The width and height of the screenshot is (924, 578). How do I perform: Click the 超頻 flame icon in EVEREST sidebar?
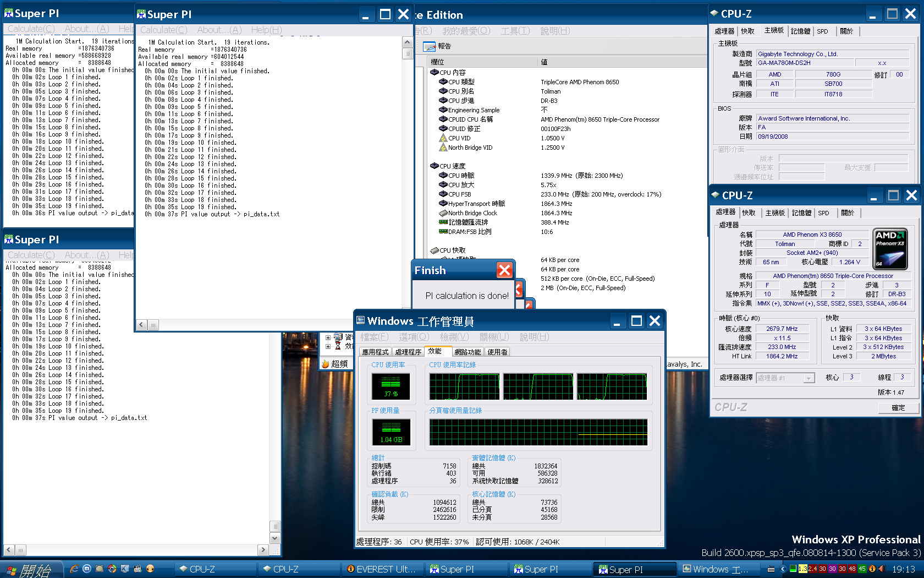pyautogui.click(x=325, y=364)
